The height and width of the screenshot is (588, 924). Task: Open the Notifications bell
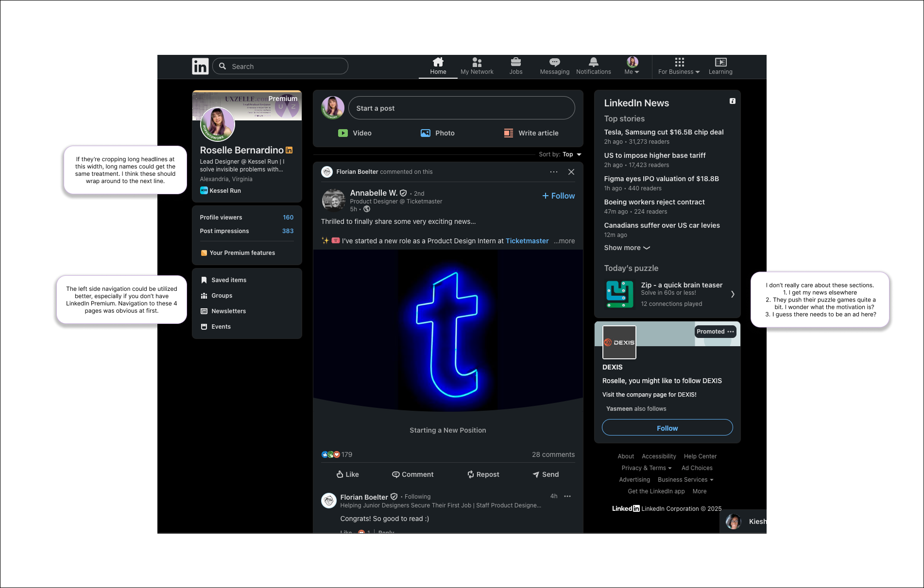593,67
